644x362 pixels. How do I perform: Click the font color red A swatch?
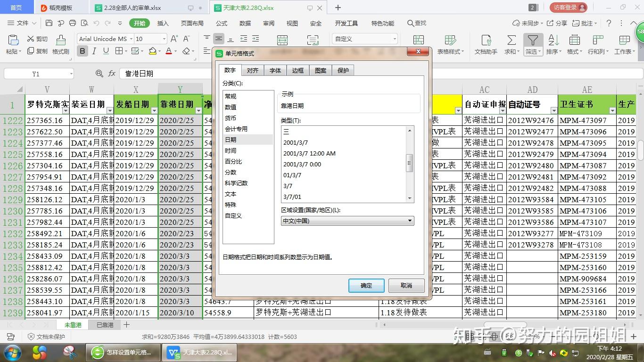pos(169,51)
